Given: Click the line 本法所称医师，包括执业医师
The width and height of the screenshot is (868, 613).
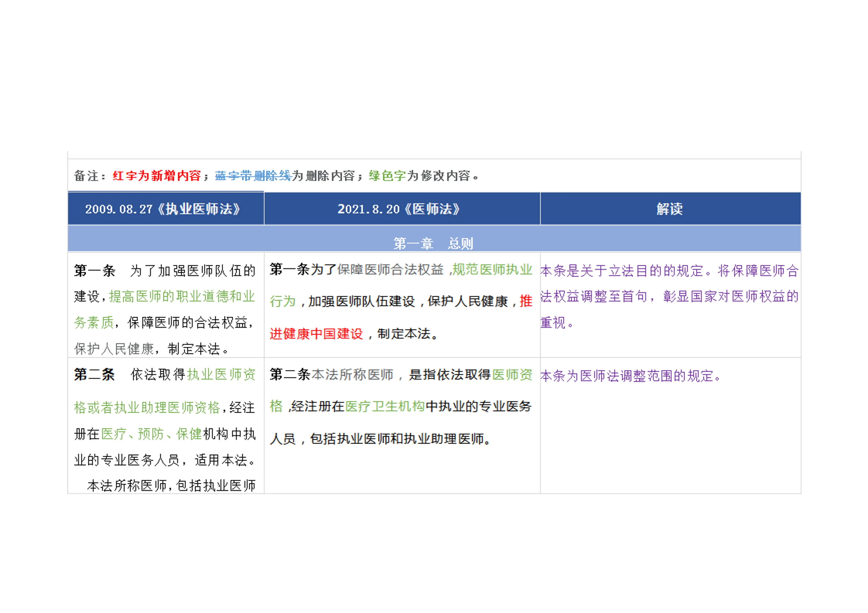Looking at the screenshot, I should click(x=171, y=485).
